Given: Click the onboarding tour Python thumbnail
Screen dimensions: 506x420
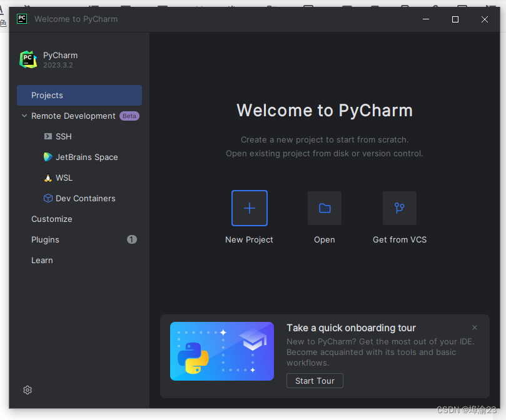Looking at the screenshot, I should (x=222, y=351).
